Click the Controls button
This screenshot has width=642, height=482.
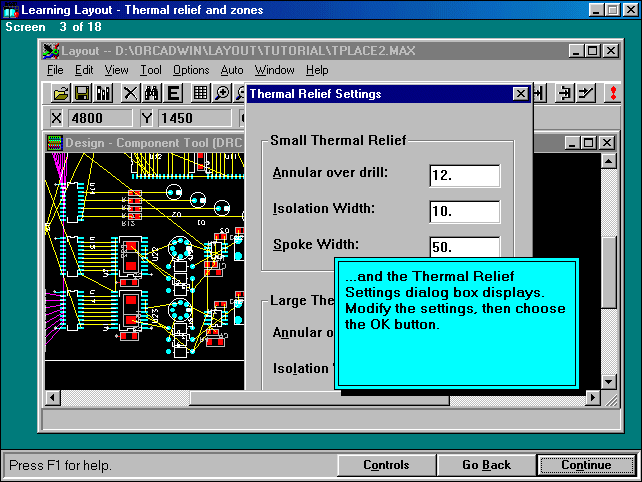[x=386, y=465]
